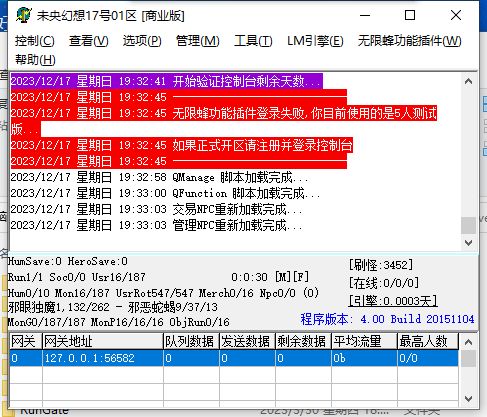Viewport: 487px width, 417px height.
Task: Click the log panel scroll up arrow
Action: [468, 81]
